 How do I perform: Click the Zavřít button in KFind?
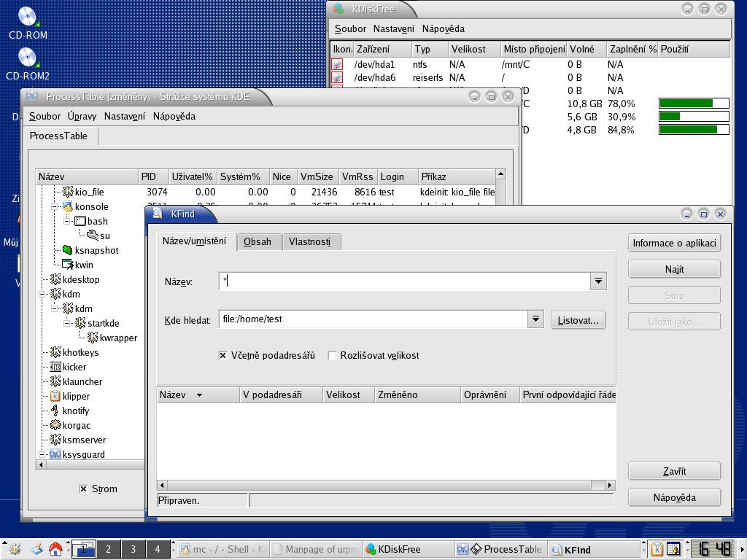click(x=674, y=471)
